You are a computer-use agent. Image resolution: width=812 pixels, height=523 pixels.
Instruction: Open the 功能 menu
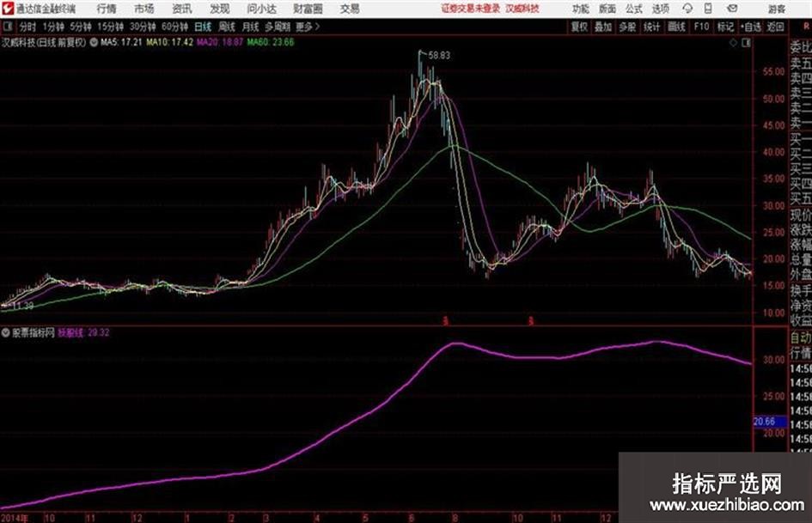pyautogui.click(x=581, y=9)
